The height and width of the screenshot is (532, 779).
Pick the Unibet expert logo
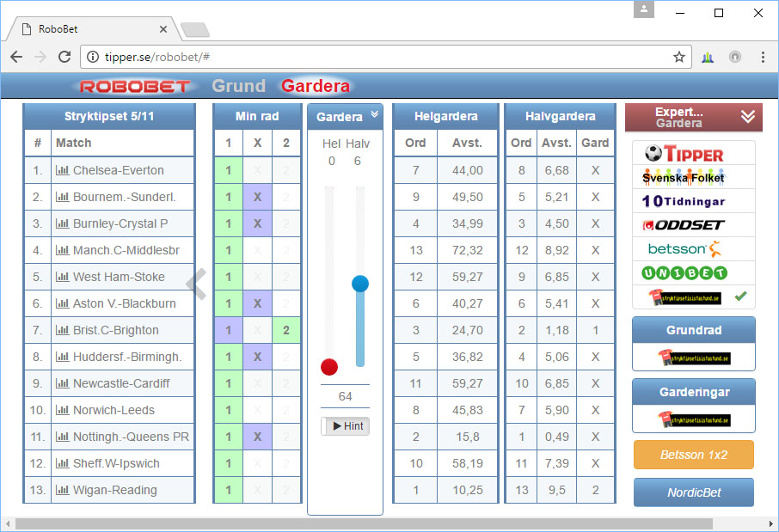684,272
